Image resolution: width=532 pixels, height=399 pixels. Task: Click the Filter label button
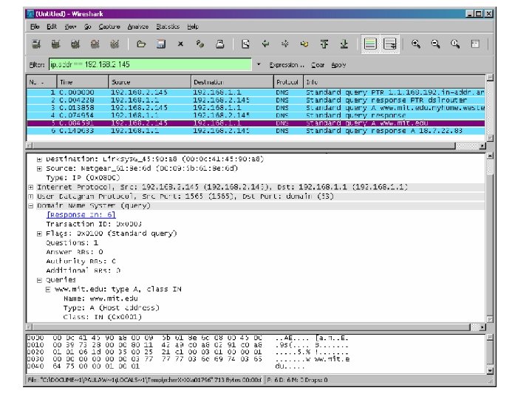click(x=37, y=65)
